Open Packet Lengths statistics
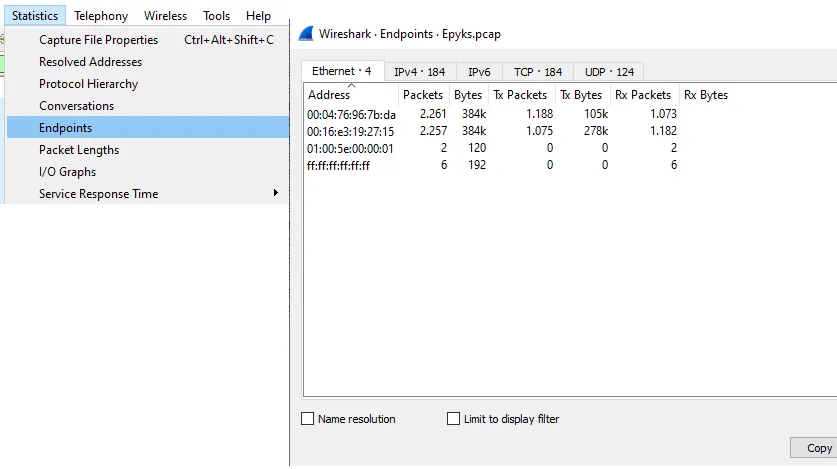The image size is (837, 469). 148,150
